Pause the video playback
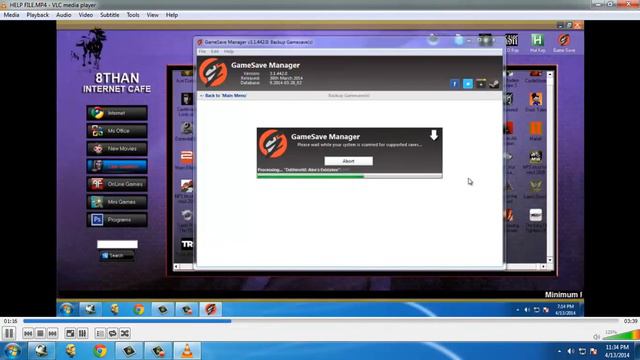 9,333
